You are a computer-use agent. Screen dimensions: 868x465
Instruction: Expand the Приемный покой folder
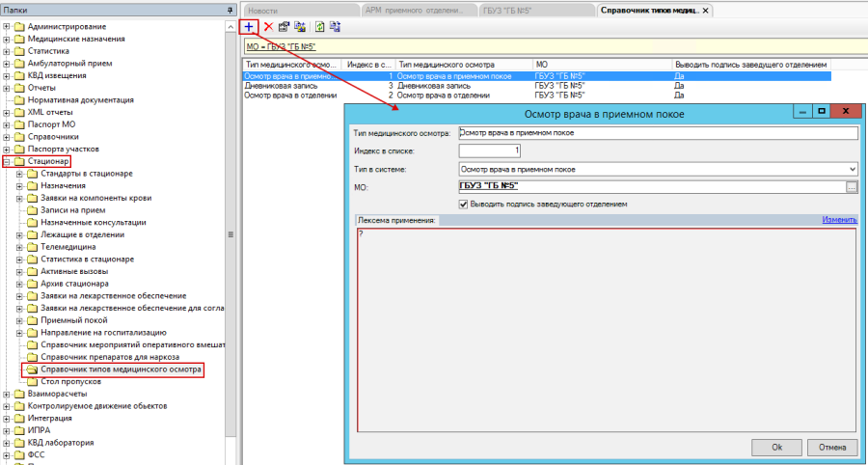19,320
